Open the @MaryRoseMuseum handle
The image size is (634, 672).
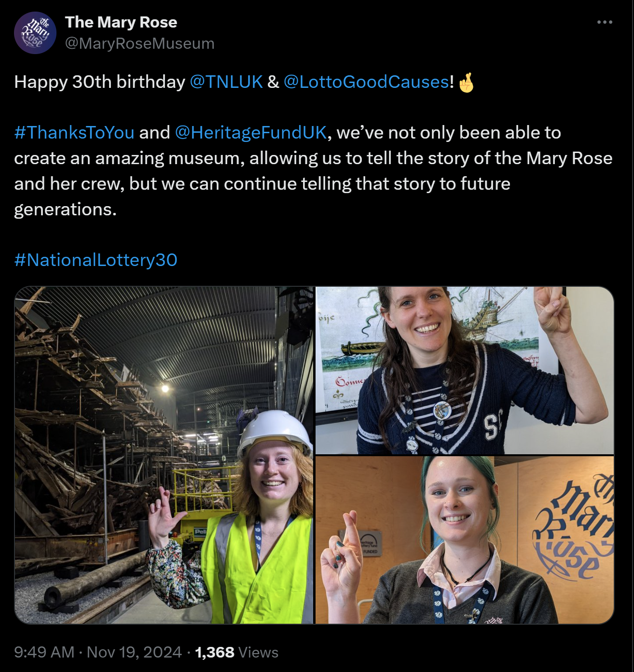[x=140, y=43]
